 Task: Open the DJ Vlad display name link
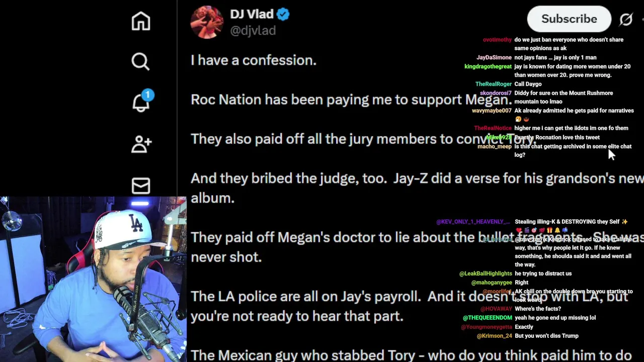click(252, 15)
